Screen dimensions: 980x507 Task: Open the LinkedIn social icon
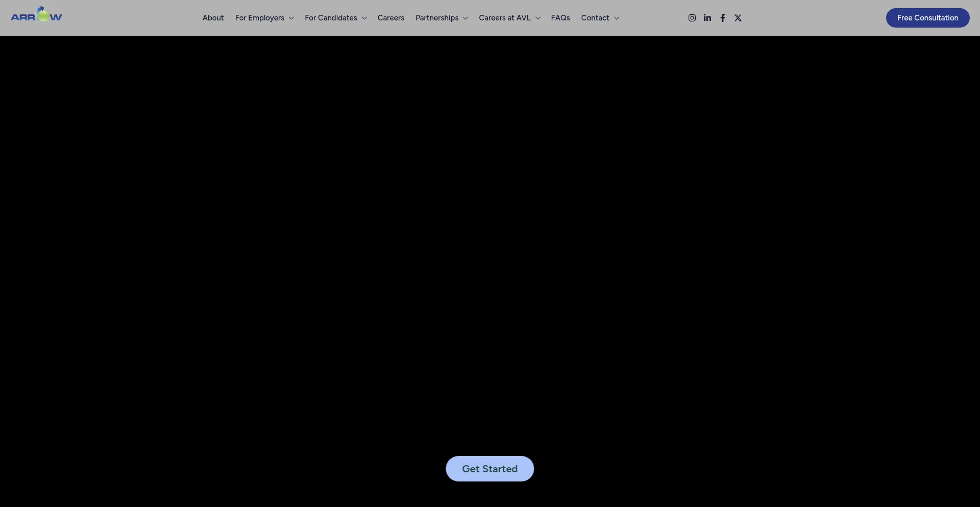coord(707,18)
